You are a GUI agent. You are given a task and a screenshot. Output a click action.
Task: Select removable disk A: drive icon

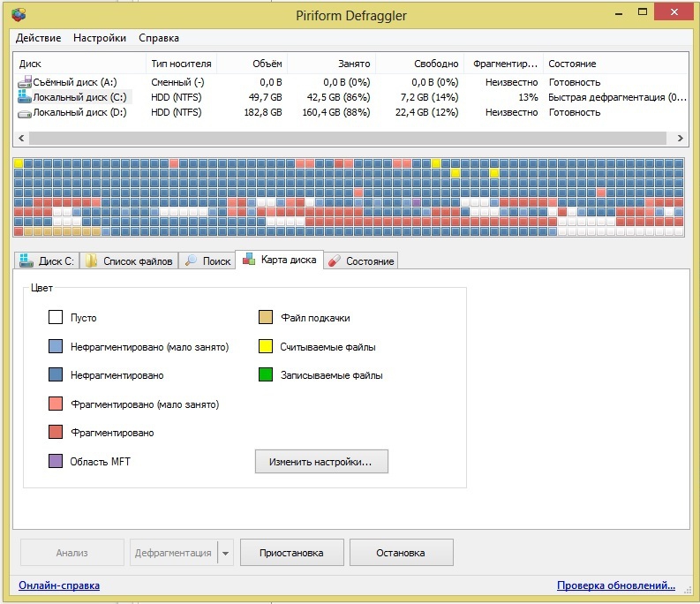pos(24,82)
